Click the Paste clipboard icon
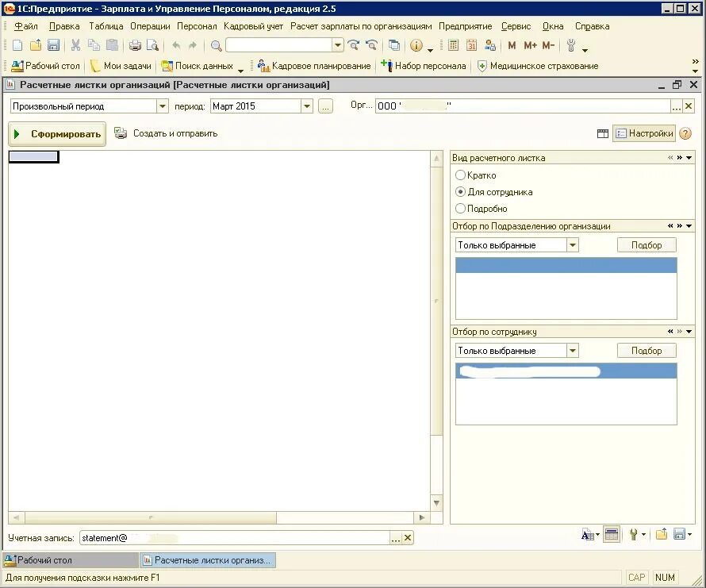This screenshot has height=588, width=706. pyautogui.click(x=112, y=45)
